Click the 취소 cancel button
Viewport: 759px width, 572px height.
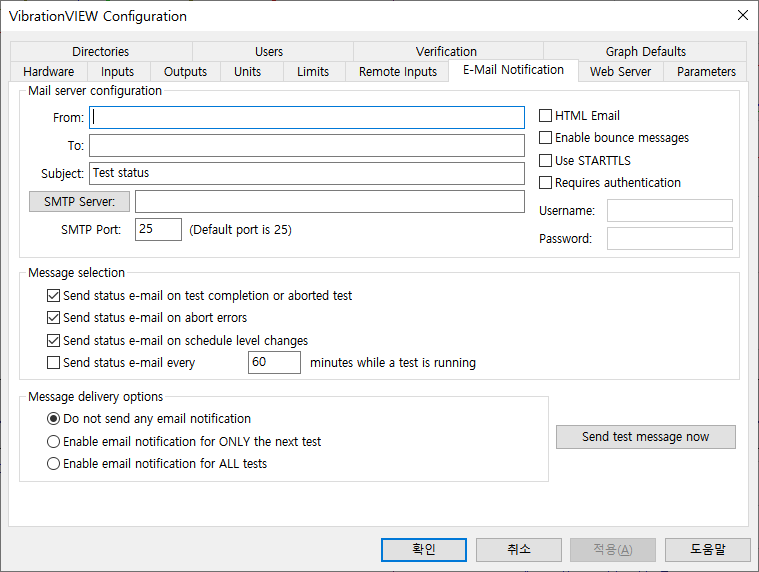pos(518,550)
